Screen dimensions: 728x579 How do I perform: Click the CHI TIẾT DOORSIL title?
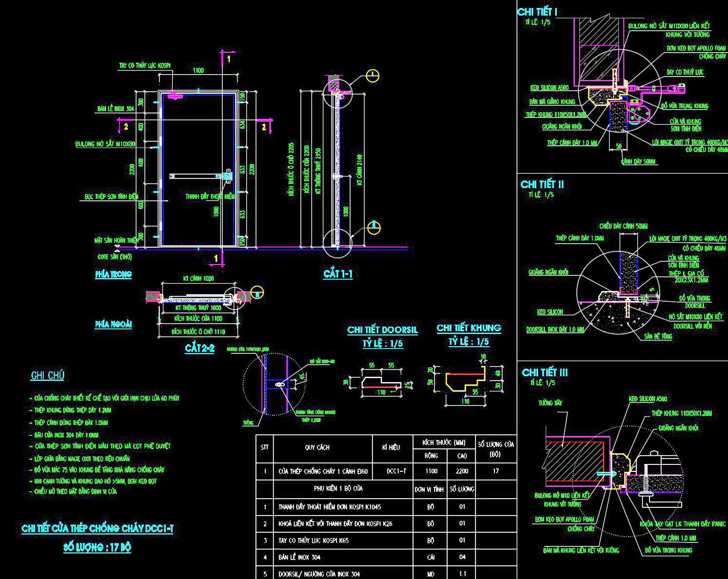pos(382,330)
